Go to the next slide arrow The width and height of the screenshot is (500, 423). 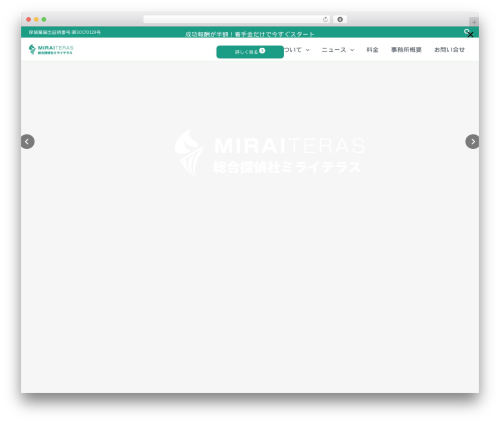472,142
